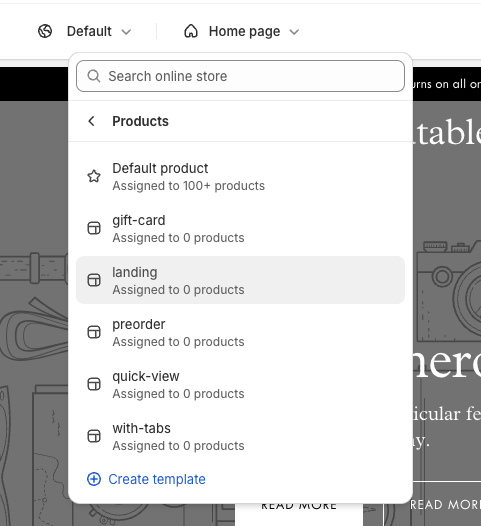Click the template icon next to preorder

(x=94, y=332)
